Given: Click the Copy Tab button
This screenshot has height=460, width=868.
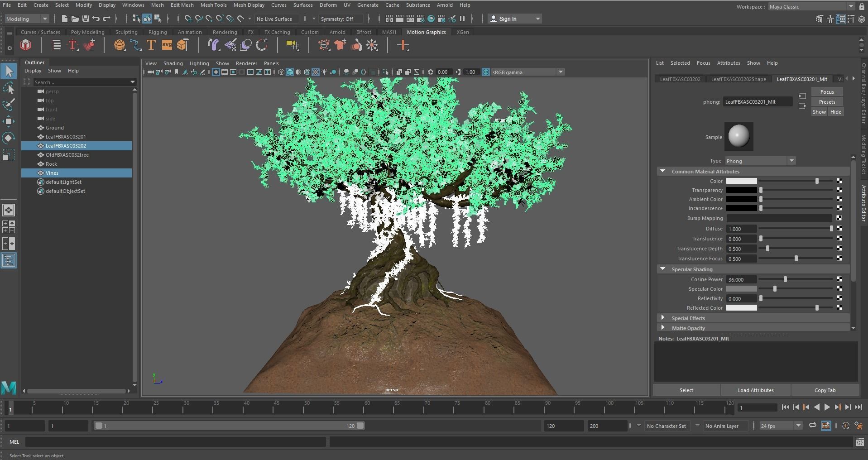Looking at the screenshot, I should click(x=825, y=390).
